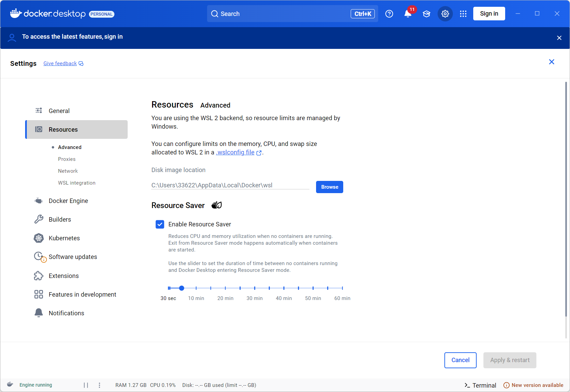Click the Docker Engine icon
Viewport: 570px width, 392px height.
(39, 201)
